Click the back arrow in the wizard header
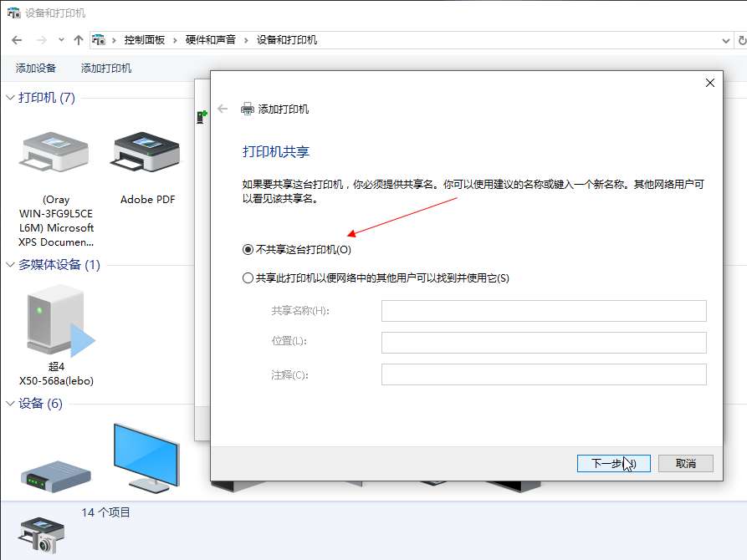 [x=223, y=109]
